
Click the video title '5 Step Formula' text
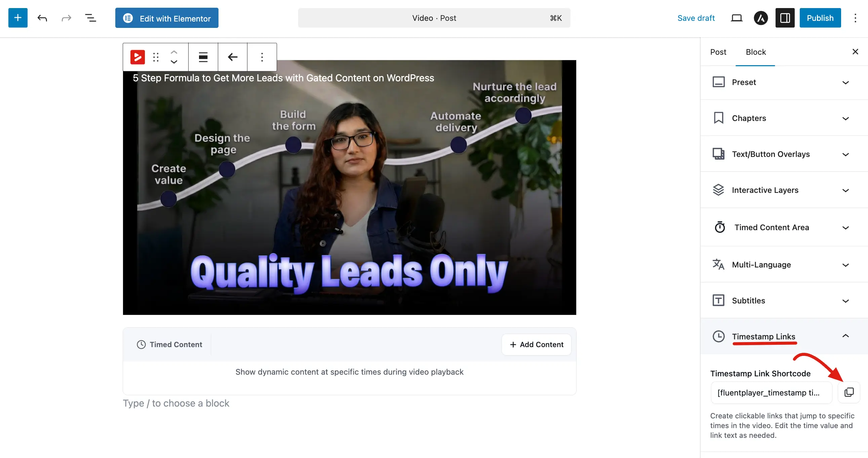click(283, 78)
